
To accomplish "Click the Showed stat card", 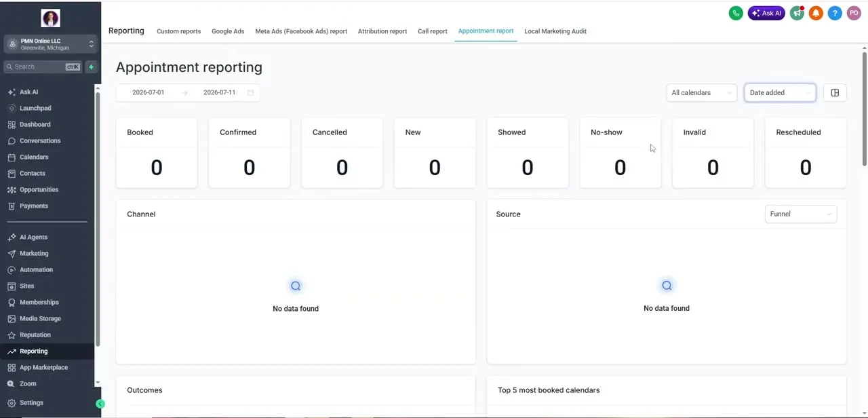I will (528, 153).
